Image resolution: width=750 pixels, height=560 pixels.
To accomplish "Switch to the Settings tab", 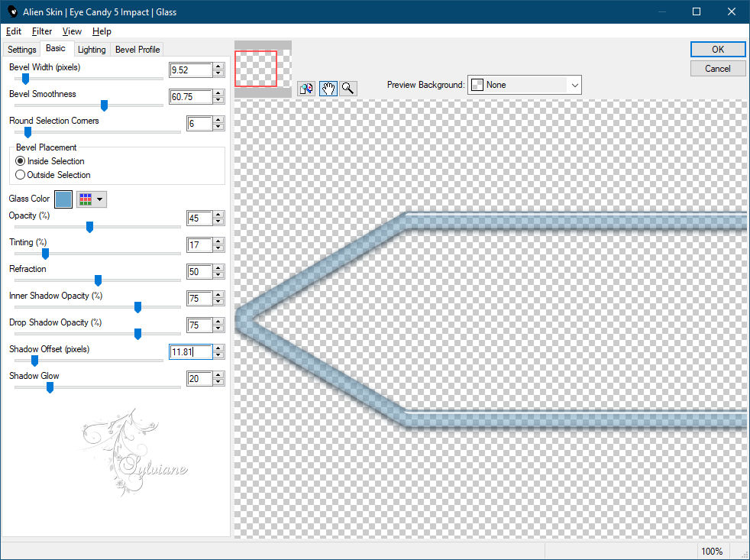I will pos(21,50).
